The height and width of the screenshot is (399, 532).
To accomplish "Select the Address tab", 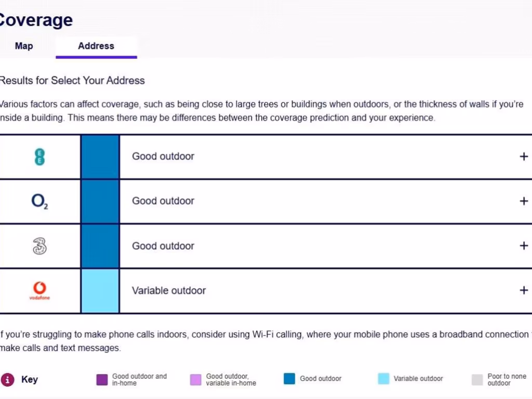I will coord(96,46).
